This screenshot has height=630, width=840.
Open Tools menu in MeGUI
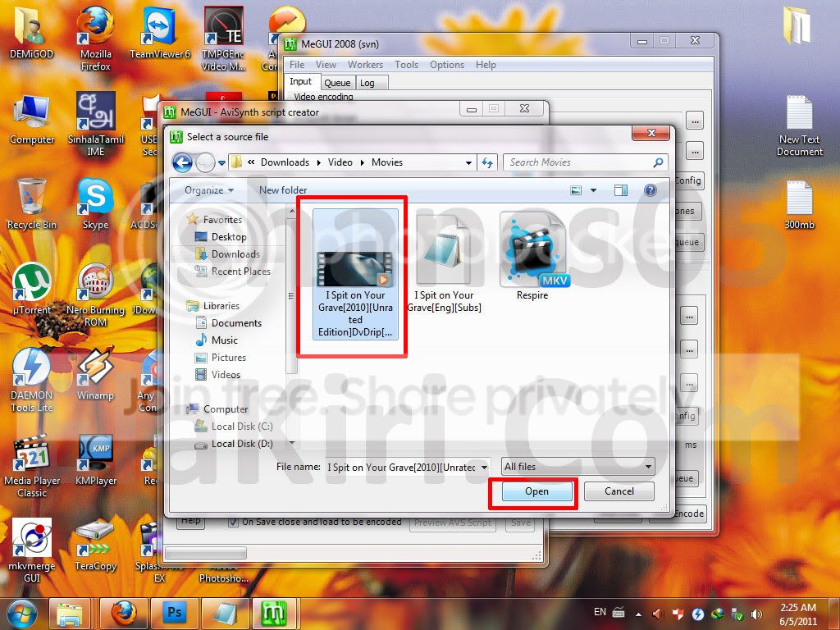tap(406, 65)
